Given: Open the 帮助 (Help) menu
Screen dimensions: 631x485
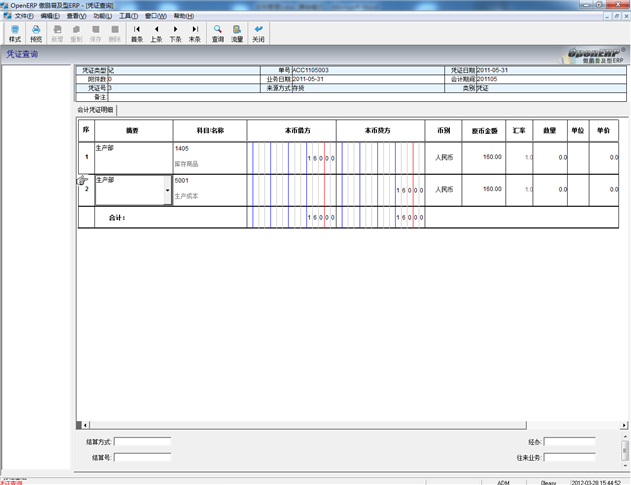Looking at the screenshot, I should tap(184, 16).
